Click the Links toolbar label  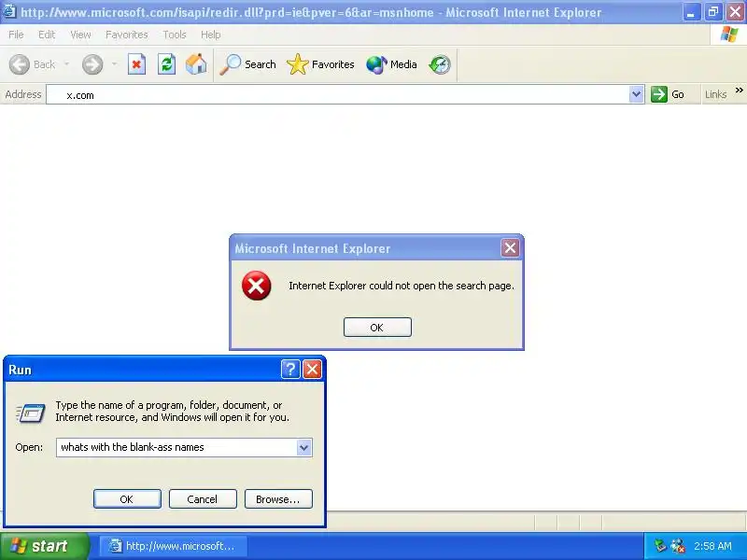715,94
